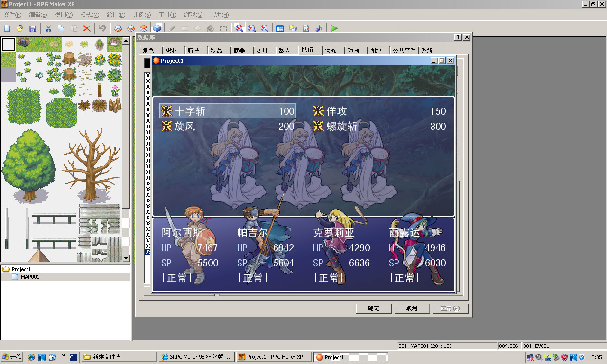Switch to map layer 2
Viewport: 607px width, 364px height.
click(x=131, y=28)
